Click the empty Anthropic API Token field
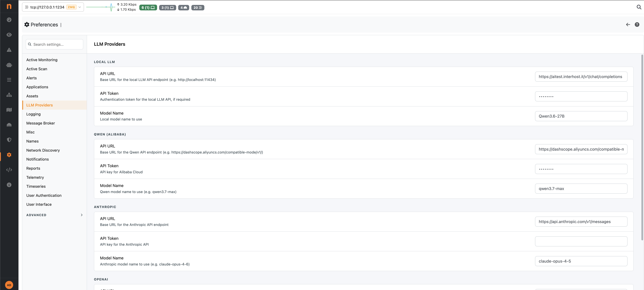 tap(581, 241)
